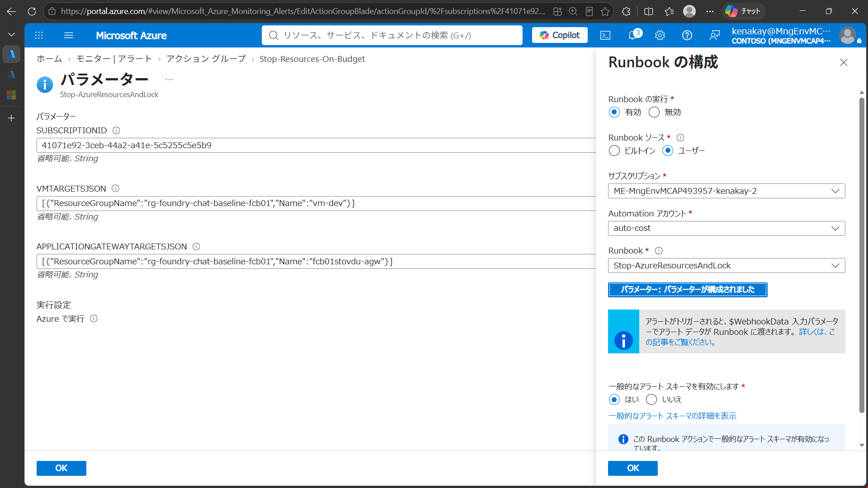The height and width of the screenshot is (488, 868).
Task: Open the browser profile avatar
Action: coord(689,11)
